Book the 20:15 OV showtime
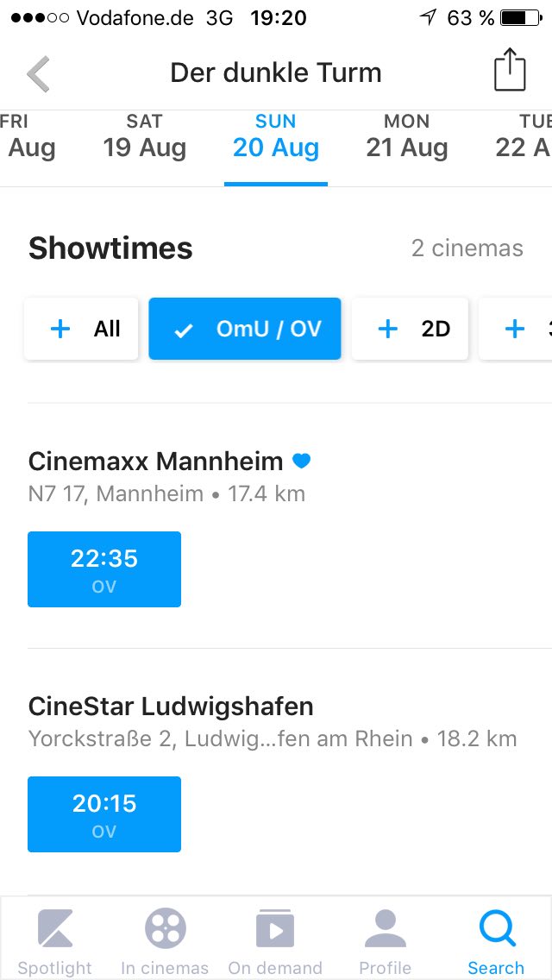552x980 pixels. click(104, 814)
